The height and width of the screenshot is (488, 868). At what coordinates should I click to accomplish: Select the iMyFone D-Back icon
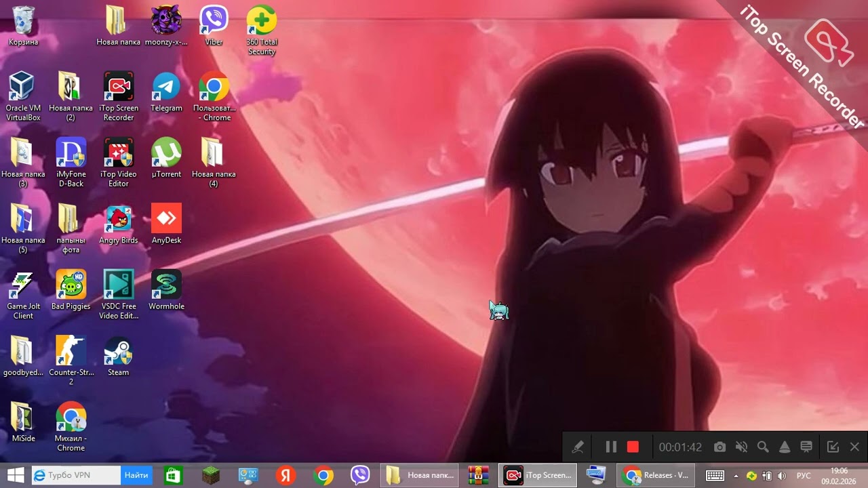tap(71, 163)
